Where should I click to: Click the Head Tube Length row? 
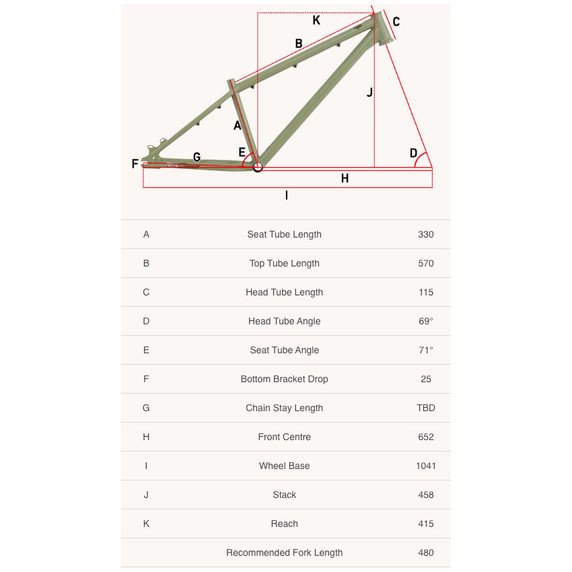click(286, 292)
